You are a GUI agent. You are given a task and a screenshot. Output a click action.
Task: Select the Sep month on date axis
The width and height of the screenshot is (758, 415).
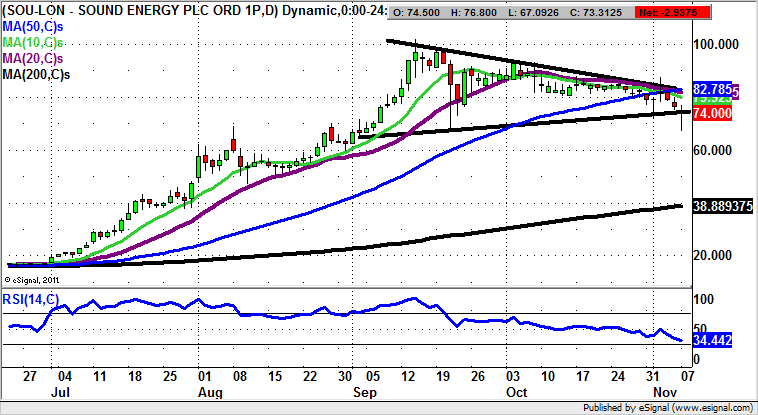(360, 393)
